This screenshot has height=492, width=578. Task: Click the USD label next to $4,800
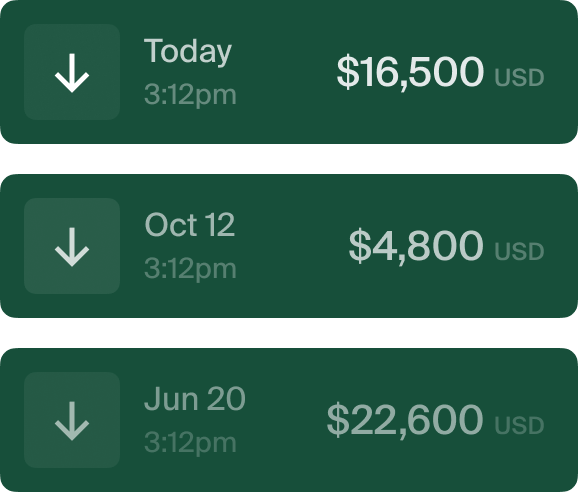519,251
